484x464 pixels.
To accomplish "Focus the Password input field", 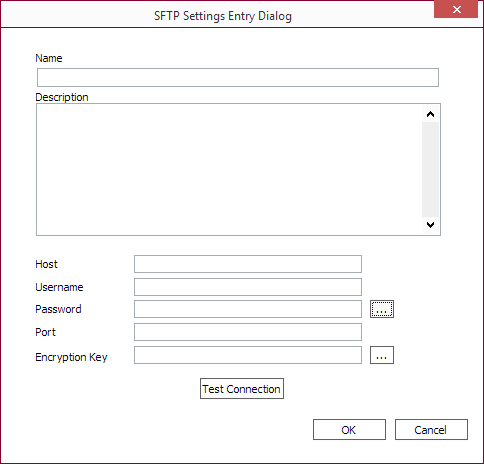I will click(x=248, y=309).
